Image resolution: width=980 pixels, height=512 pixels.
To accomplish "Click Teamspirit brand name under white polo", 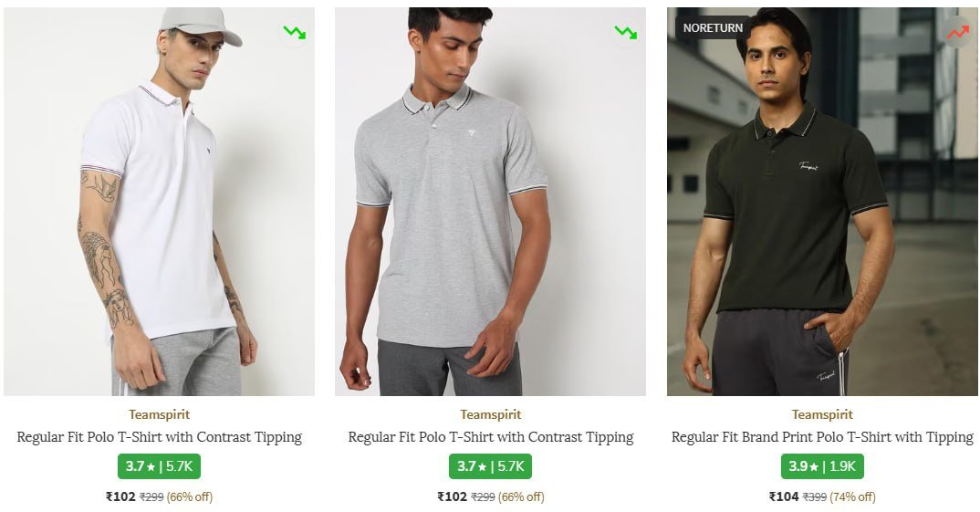I will coord(159,414).
